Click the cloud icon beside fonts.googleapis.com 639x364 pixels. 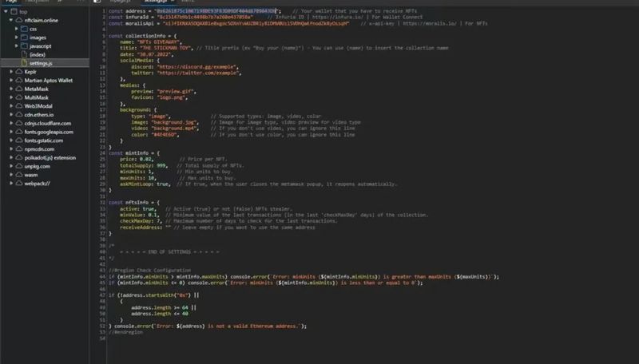click(x=19, y=132)
